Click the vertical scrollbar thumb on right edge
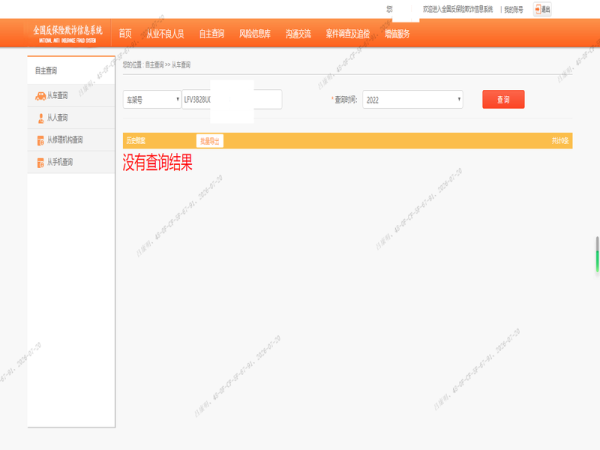Image resolution: width=600 pixels, height=450 pixels. click(597, 254)
